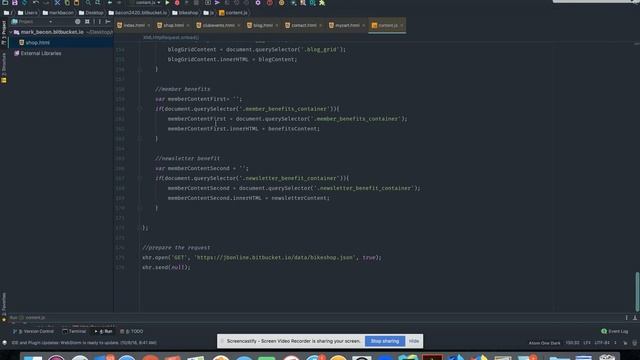Toggle the Run tool window button
The image size is (640, 360).
[104, 331]
